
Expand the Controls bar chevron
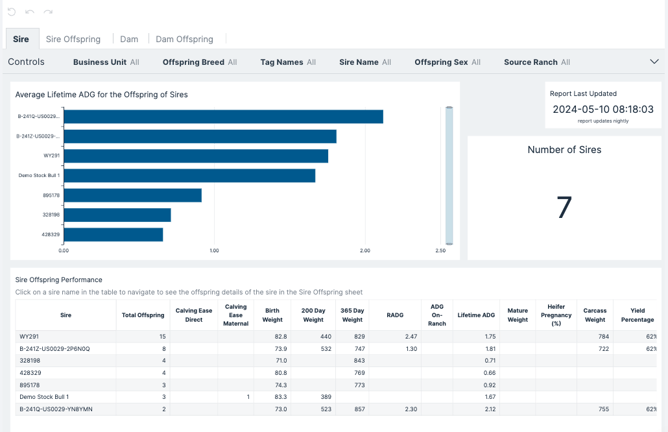click(x=654, y=62)
